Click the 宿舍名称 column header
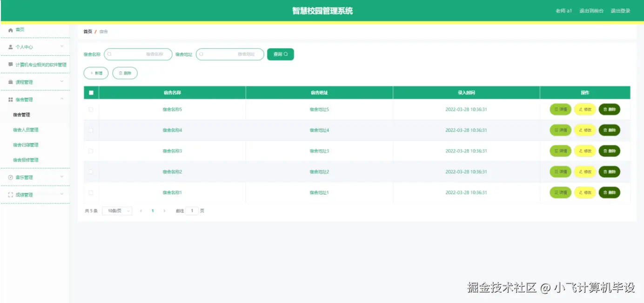The width and height of the screenshot is (644, 303). (x=172, y=93)
